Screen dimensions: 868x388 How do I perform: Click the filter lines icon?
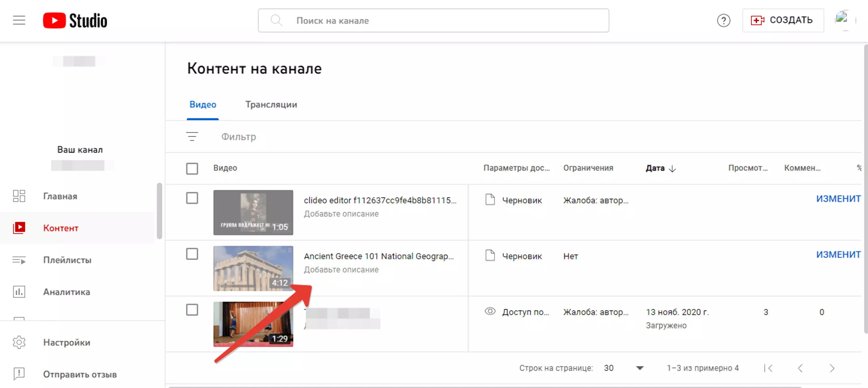point(192,136)
